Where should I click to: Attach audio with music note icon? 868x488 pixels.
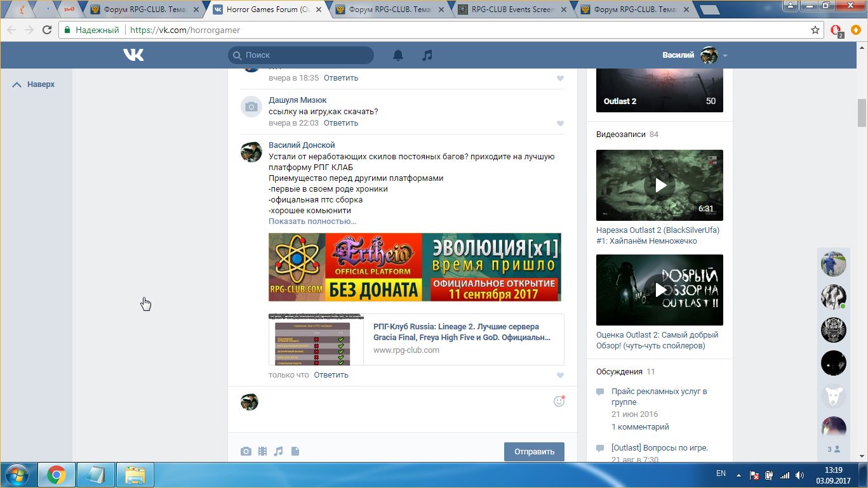pos(279,452)
